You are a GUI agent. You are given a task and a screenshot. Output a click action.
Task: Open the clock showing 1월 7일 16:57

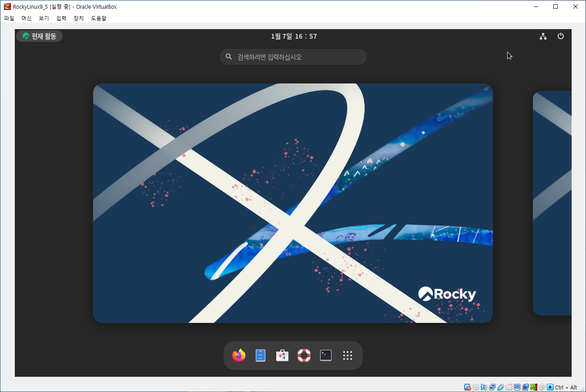point(294,37)
